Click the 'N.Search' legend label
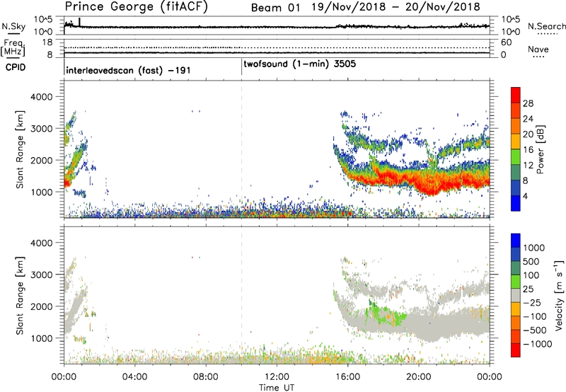The height and width of the screenshot is (392, 566). click(x=546, y=26)
